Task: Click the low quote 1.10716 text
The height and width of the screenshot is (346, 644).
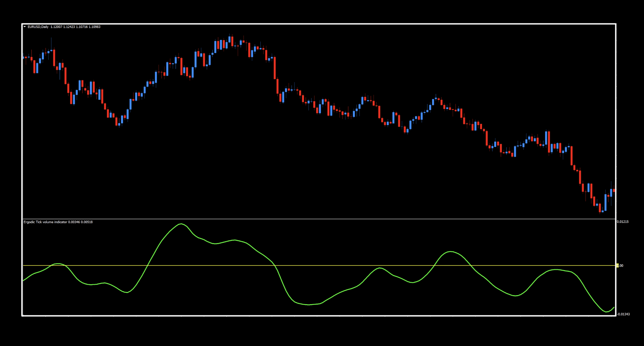Action: pos(82,27)
